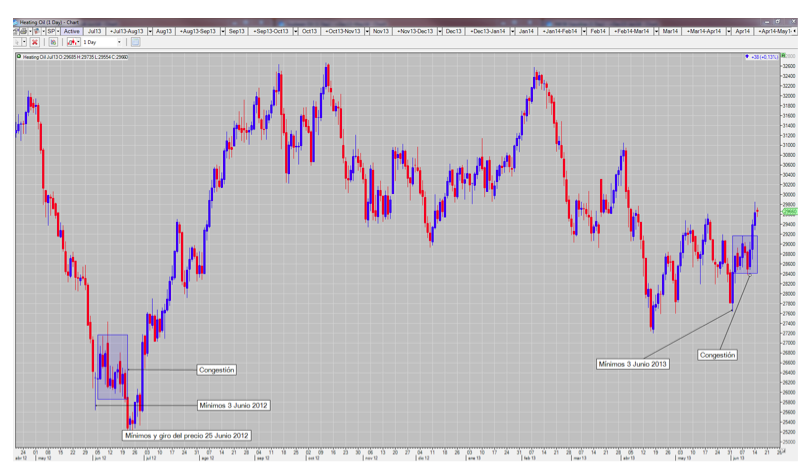
Task: Click the +Dec13-Jan14 spread button
Action: pos(488,31)
